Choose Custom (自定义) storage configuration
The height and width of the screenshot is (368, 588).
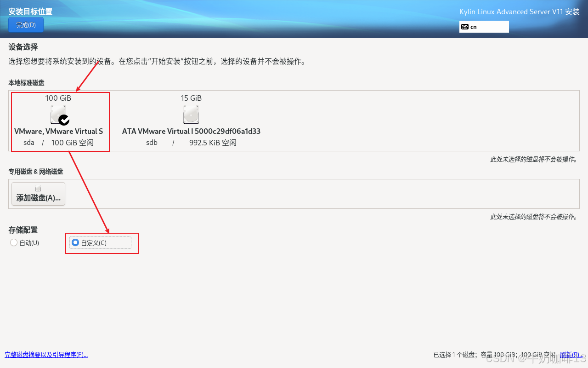[x=101, y=242]
